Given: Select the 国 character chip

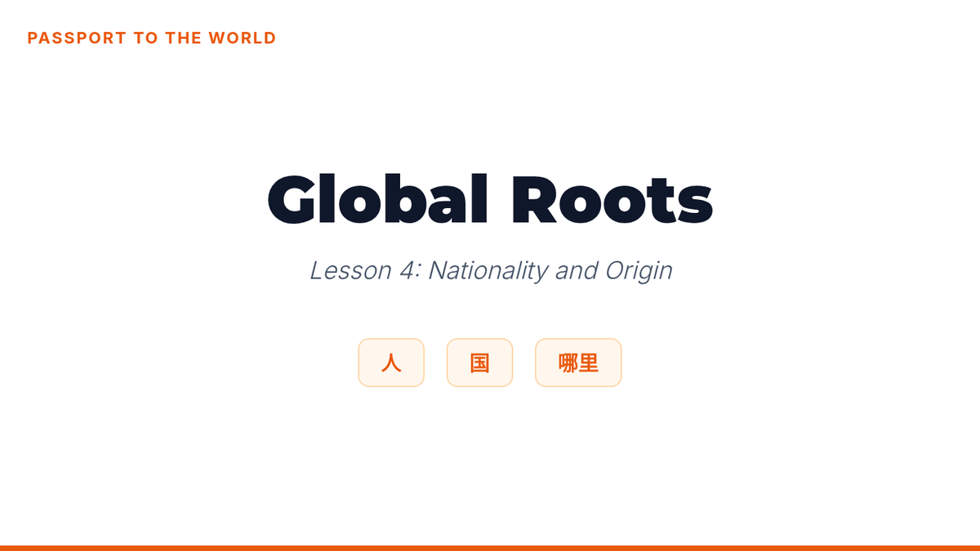Looking at the screenshot, I should [x=479, y=362].
